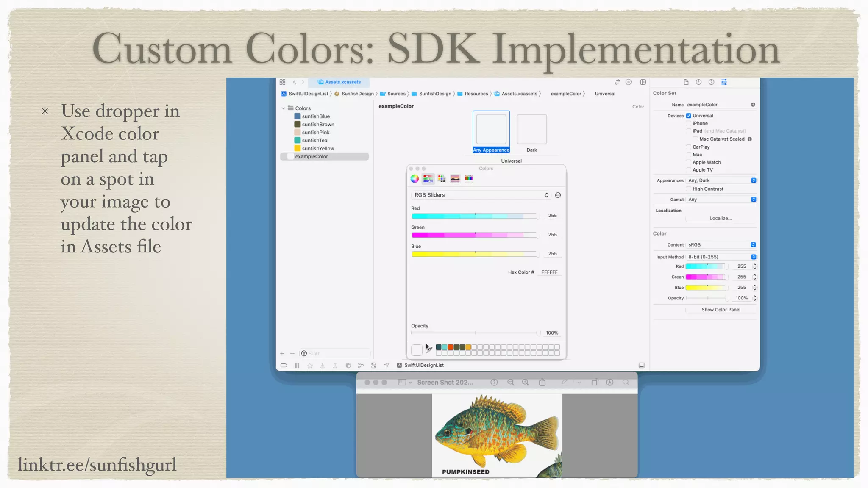Enable the iPhone device checkbox
This screenshot has height=488, width=868.
pyautogui.click(x=689, y=123)
